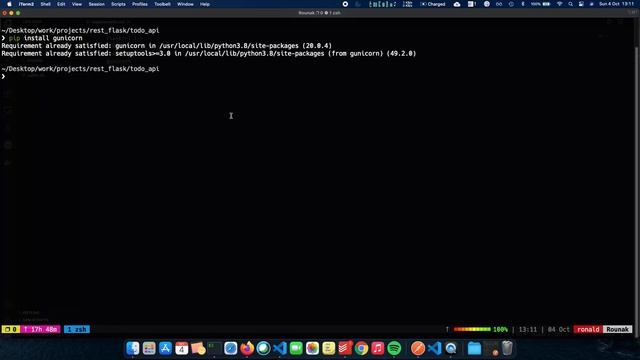
Task: Open Finder from the Dock
Action: click(133, 348)
